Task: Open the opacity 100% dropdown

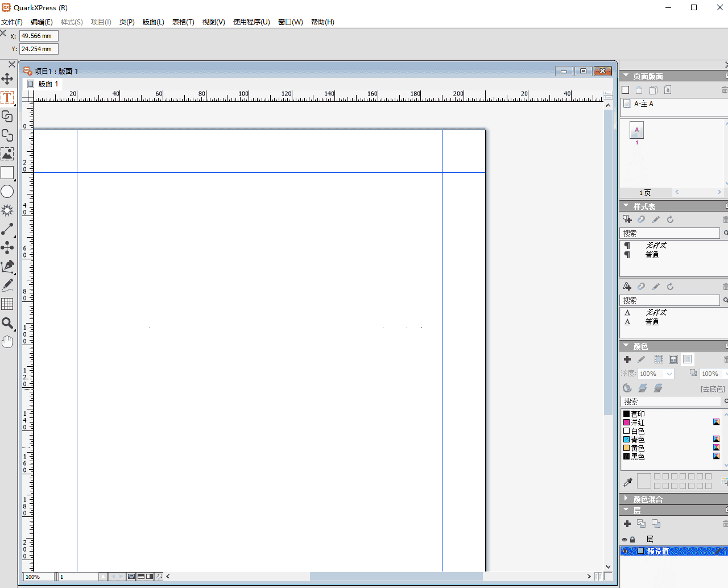Action: coord(725,374)
